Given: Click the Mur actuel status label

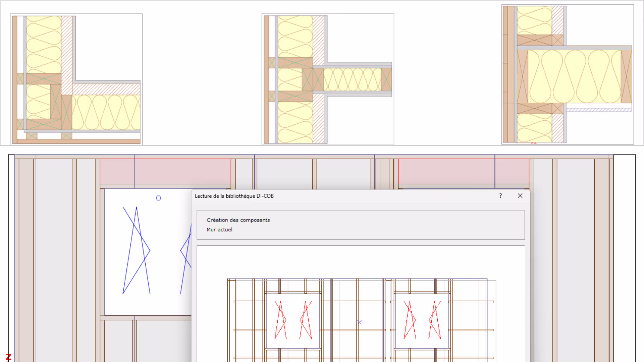Looking at the screenshot, I should [x=219, y=230].
